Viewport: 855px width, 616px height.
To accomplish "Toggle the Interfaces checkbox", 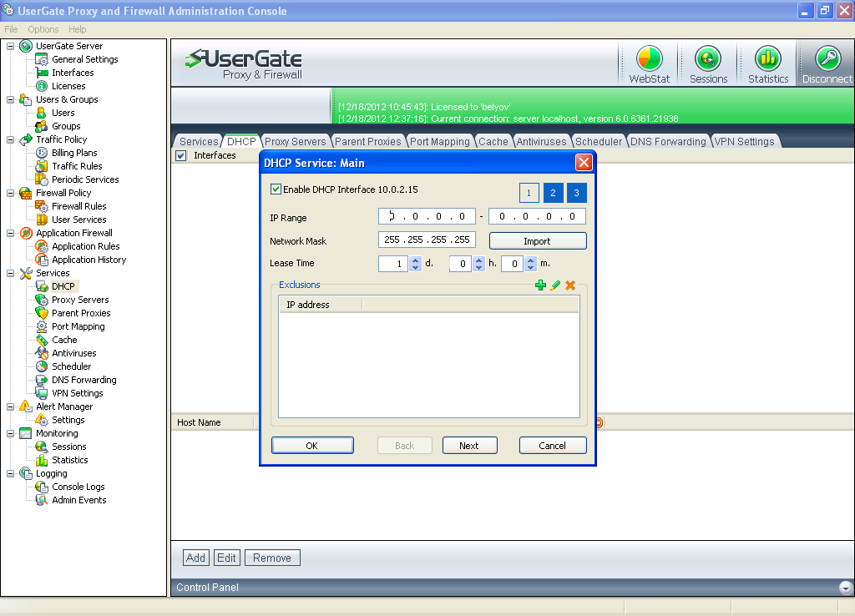I will 181,156.
